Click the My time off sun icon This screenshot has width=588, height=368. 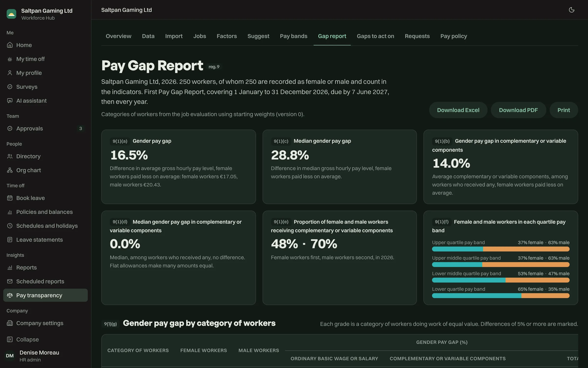10,59
